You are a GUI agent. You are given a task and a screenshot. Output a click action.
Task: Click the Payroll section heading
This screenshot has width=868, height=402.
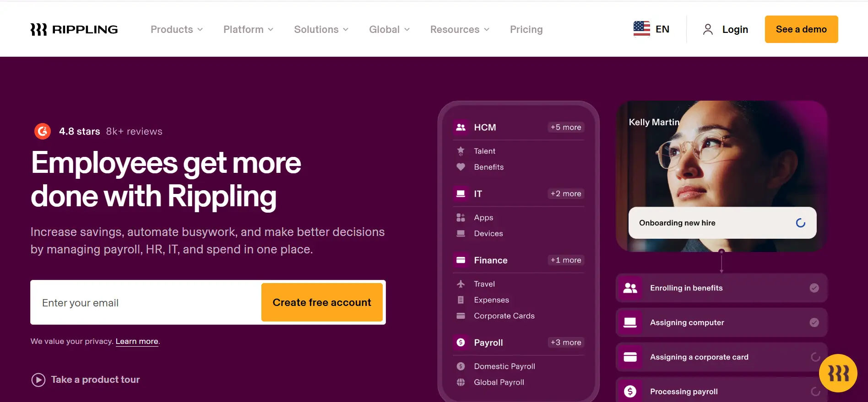[x=488, y=343]
